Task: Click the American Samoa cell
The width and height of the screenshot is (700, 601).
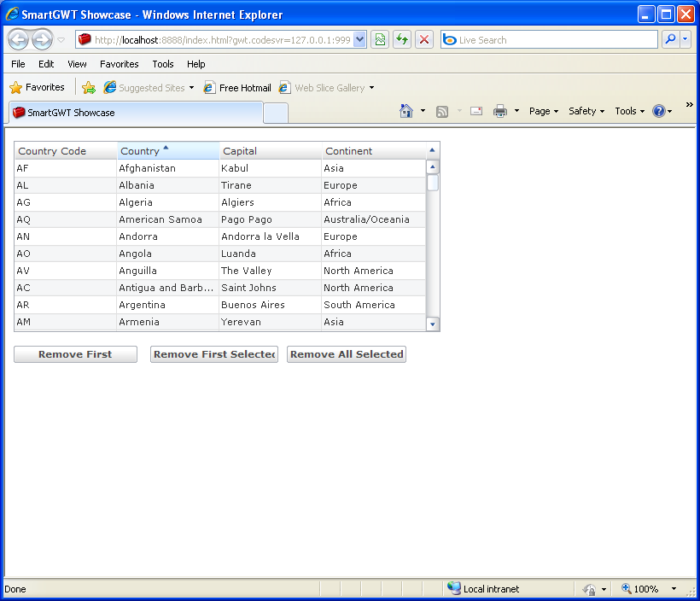Action: (x=168, y=219)
